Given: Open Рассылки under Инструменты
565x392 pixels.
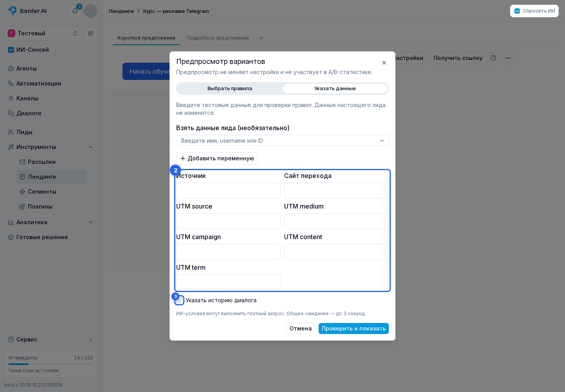Looking at the screenshot, I should tap(51, 162).
